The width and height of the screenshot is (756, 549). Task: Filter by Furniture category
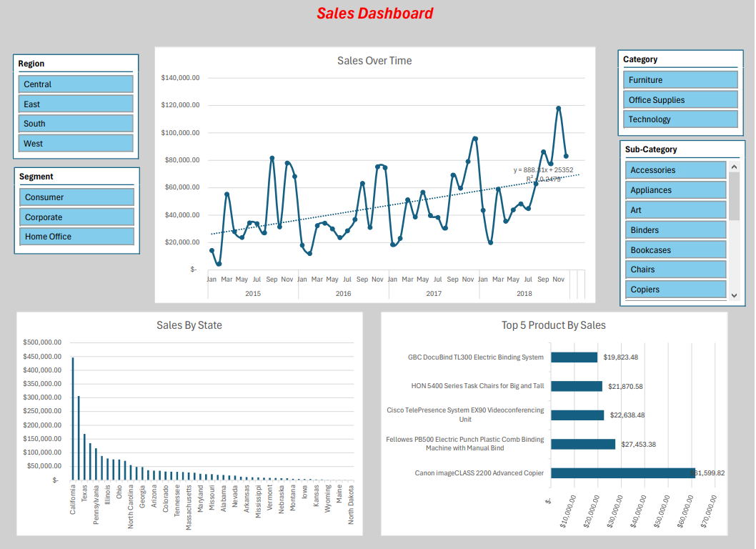[681, 80]
